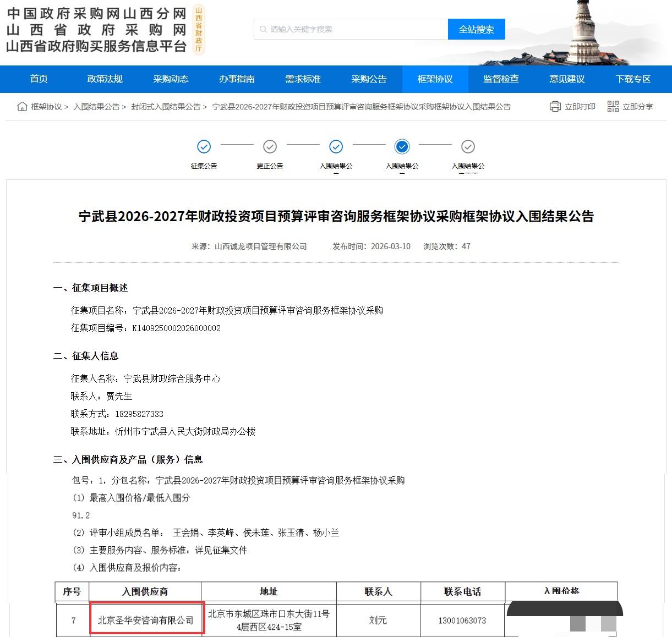Click the 北京圣华安咨询有限公司 supplier cell
This screenshot has height=637, width=672.
pyautogui.click(x=146, y=620)
